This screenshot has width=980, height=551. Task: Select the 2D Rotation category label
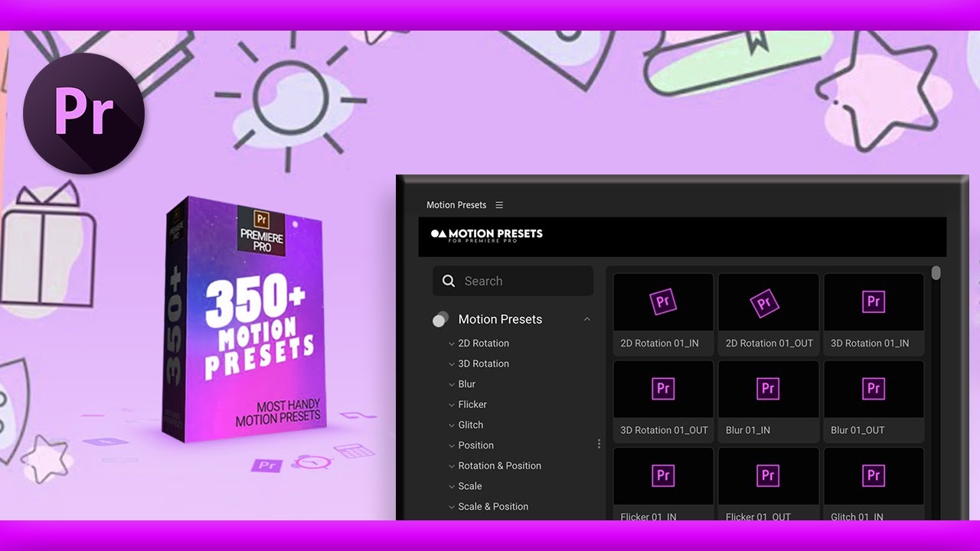pyautogui.click(x=484, y=343)
